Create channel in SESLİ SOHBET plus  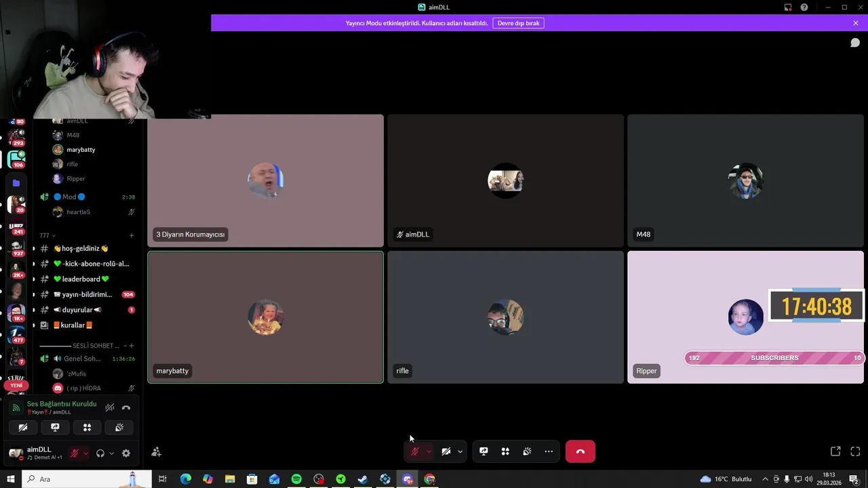click(132, 346)
